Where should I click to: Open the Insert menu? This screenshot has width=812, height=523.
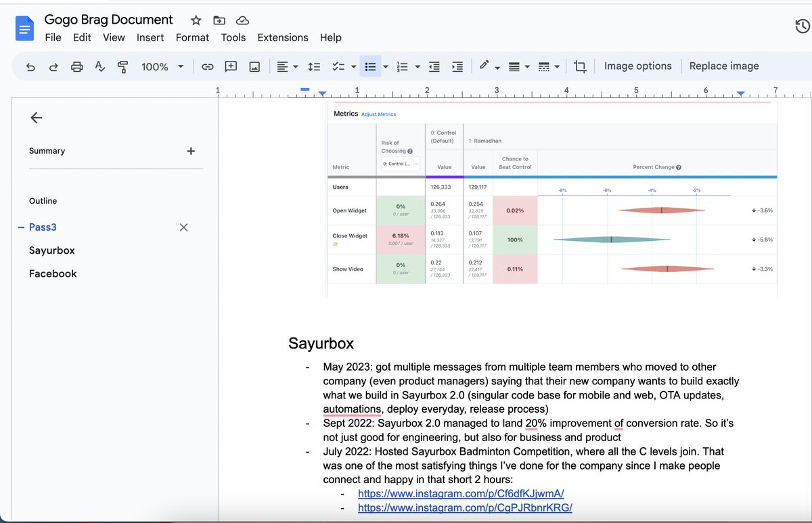(150, 38)
